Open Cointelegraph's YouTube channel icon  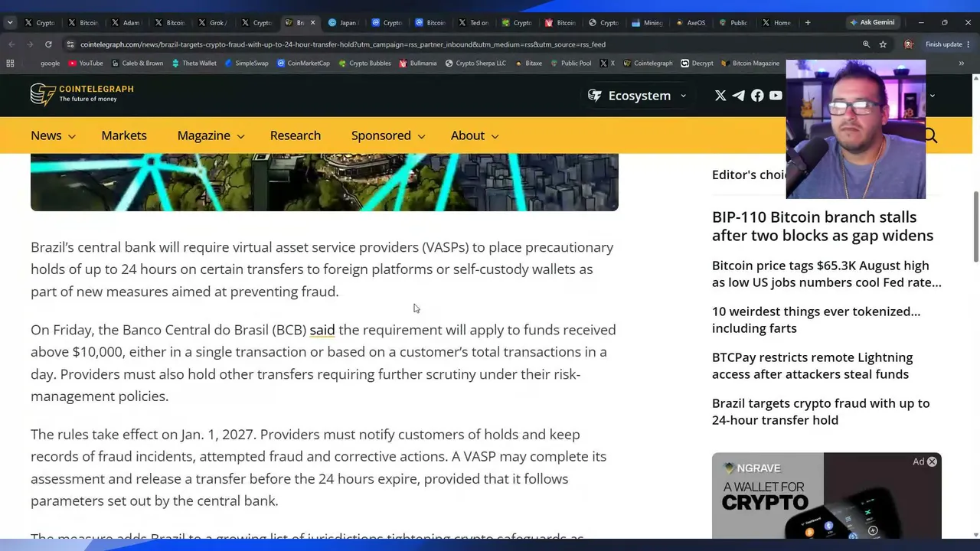point(776,96)
